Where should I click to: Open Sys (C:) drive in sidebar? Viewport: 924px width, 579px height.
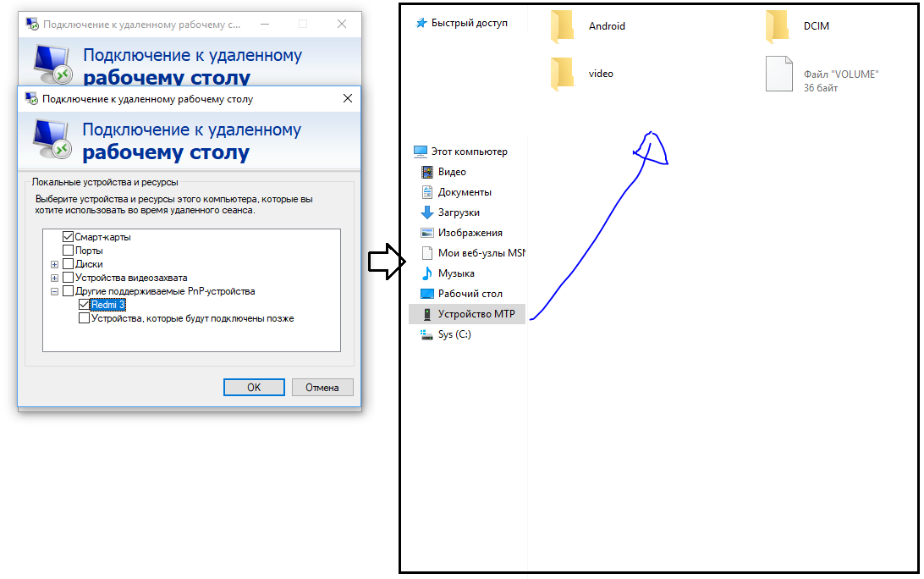[x=454, y=334]
